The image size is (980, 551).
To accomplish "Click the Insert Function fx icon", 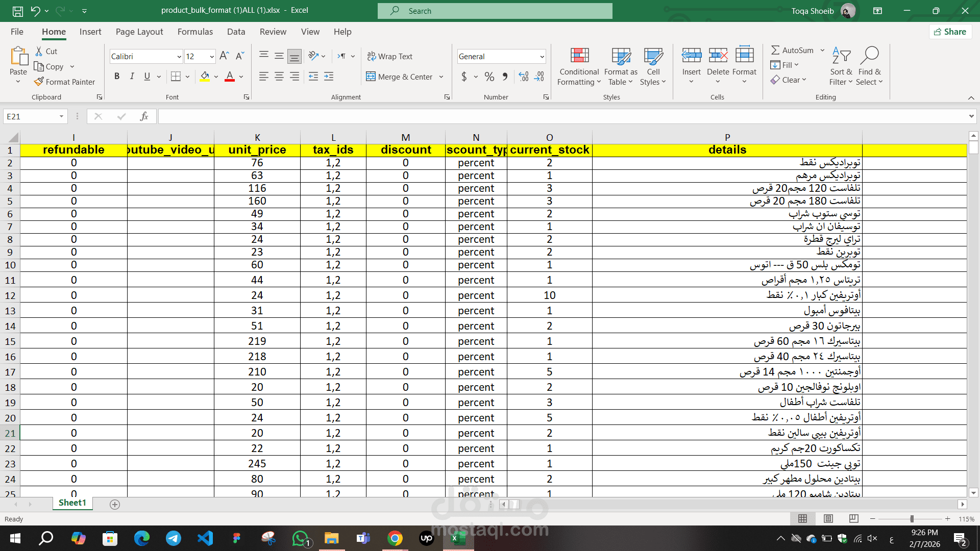I will coord(144,116).
